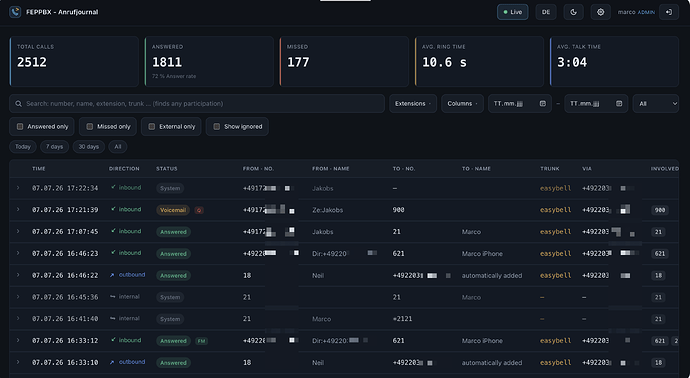Enable Answered only checkbox
Image resolution: width=690 pixels, height=378 pixels.
[x=20, y=126]
